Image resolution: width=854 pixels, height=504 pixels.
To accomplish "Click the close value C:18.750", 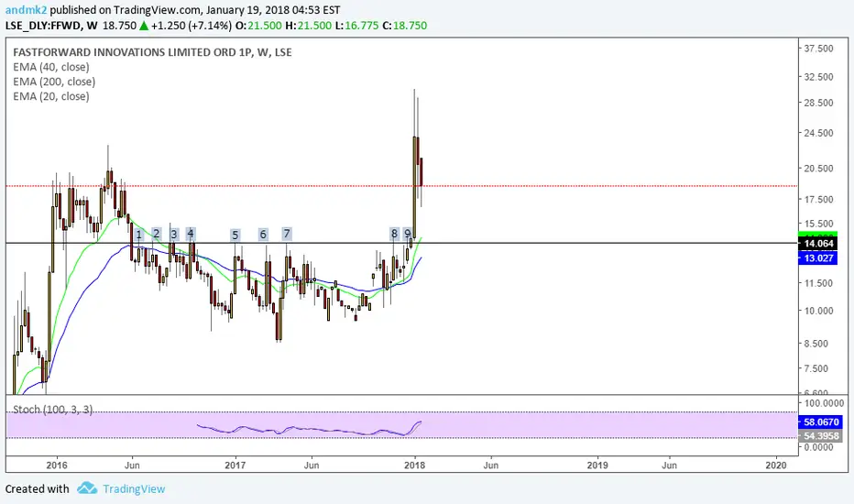I will pyautogui.click(x=405, y=26).
